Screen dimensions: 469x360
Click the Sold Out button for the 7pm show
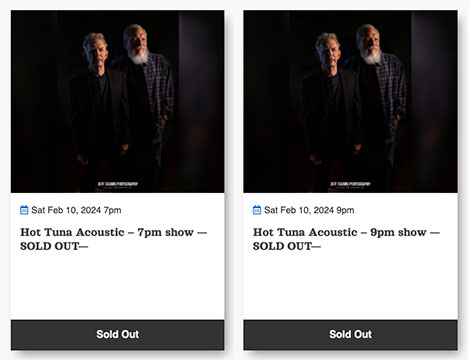point(118,335)
